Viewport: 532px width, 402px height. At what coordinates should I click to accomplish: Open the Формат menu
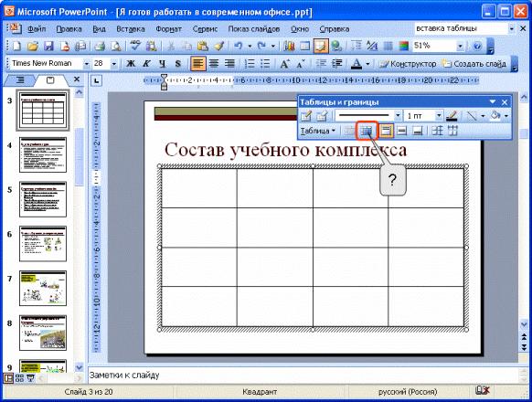point(168,29)
